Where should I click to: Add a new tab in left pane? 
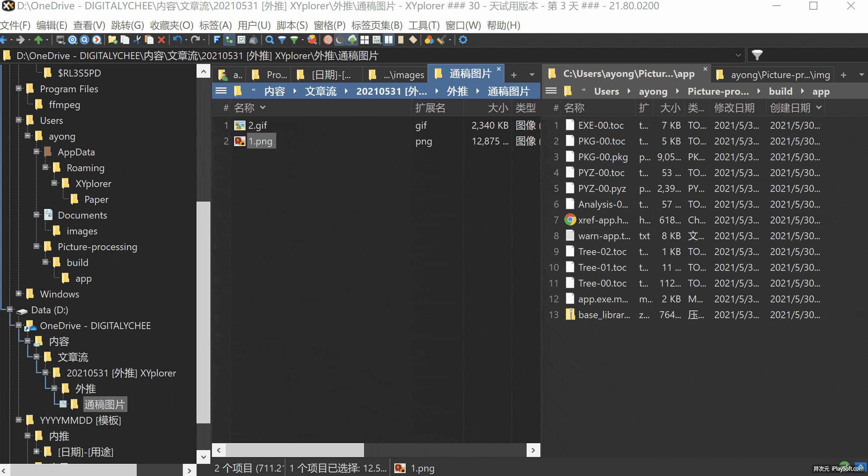tap(514, 74)
